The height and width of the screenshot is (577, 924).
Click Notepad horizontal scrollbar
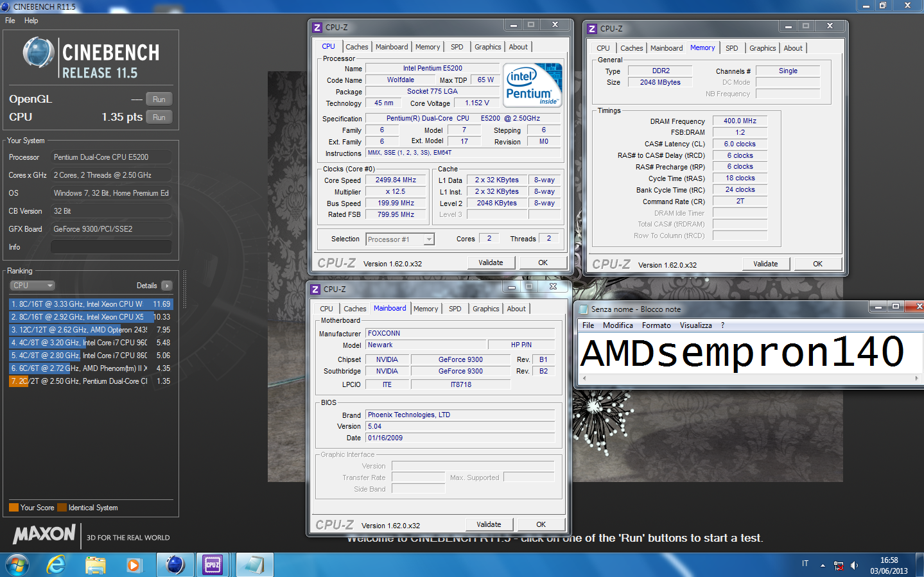point(750,379)
